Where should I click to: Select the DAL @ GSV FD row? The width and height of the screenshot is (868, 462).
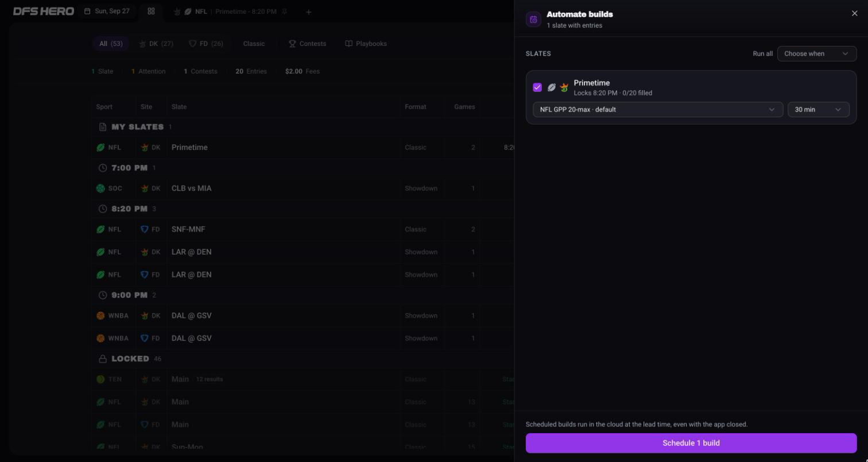pyautogui.click(x=303, y=338)
